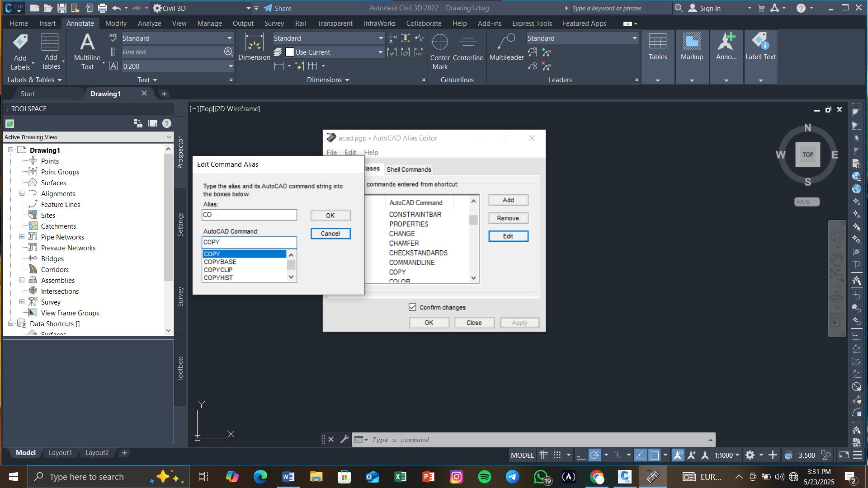Toggle MODEL space button in status bar
Screen dimensions: 868x488
[x=522, y=455]
